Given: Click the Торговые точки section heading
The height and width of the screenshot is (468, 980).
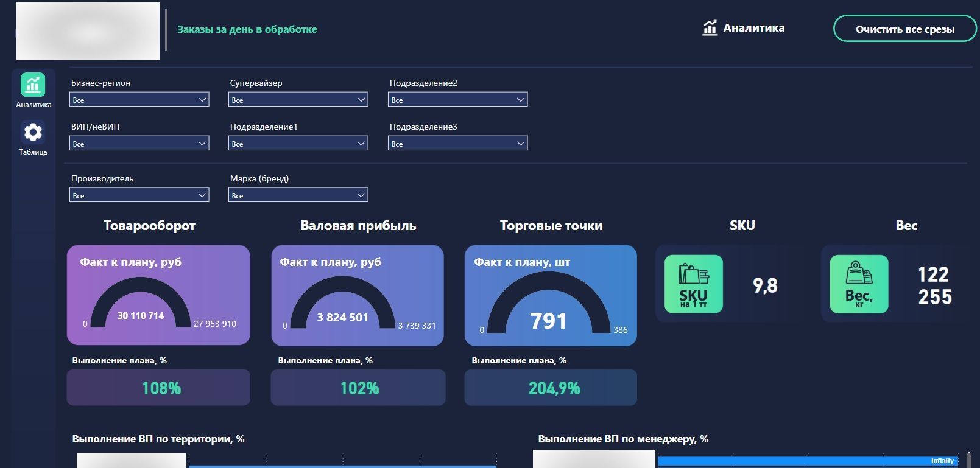Looking at the screenshot, I should click(x=551, y=226).
